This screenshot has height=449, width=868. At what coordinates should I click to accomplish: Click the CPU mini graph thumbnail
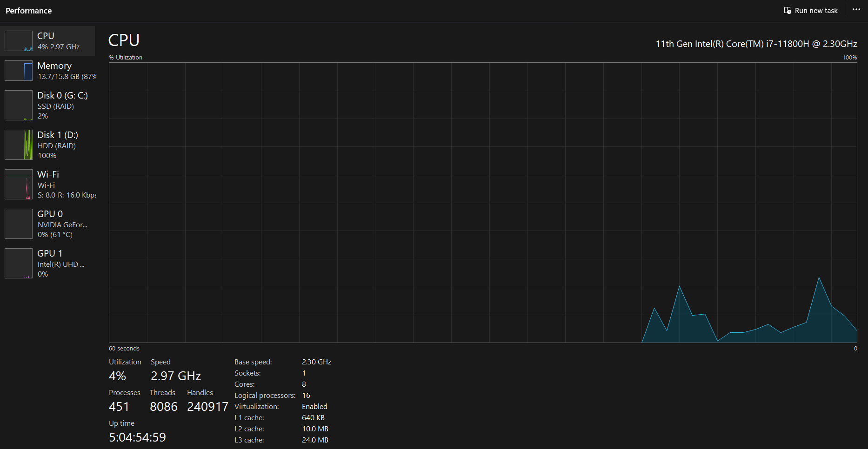[19, 41]
